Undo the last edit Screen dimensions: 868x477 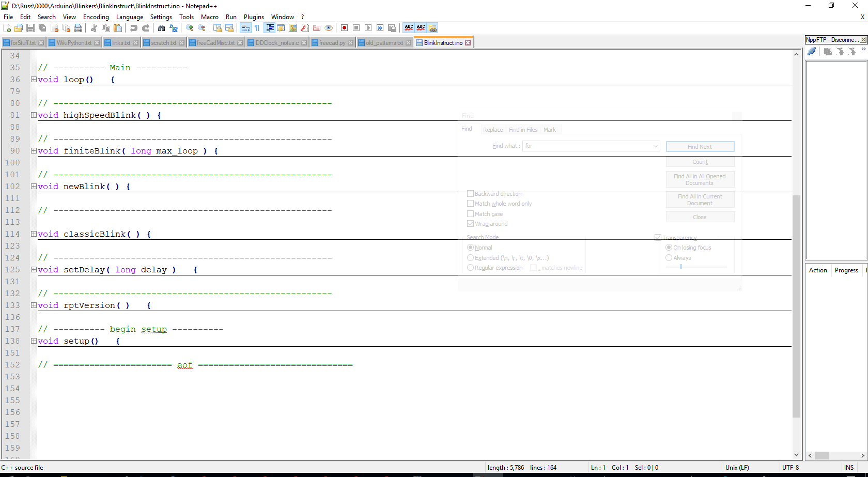coord(134,28)
